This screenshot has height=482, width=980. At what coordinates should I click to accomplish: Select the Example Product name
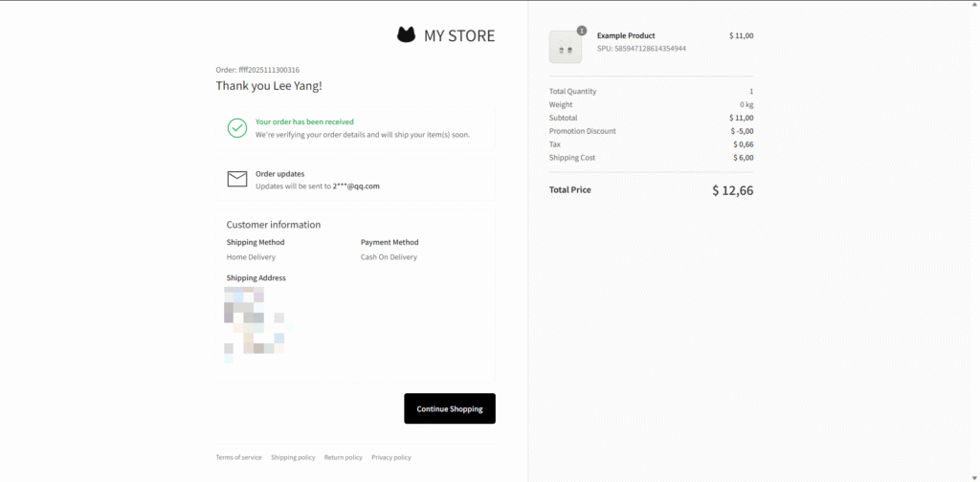tap(626, 35)
